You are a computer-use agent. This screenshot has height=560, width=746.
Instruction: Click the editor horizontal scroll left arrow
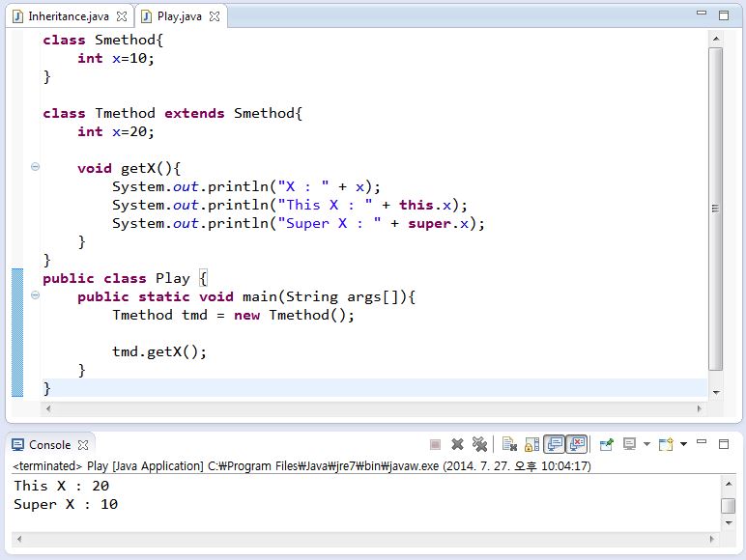48,407
